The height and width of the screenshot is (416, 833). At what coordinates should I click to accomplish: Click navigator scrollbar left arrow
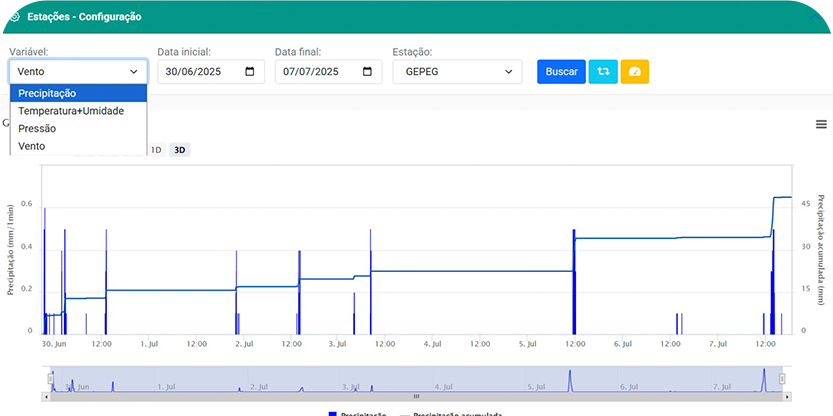pyautogui.click(x=47, y=396)
